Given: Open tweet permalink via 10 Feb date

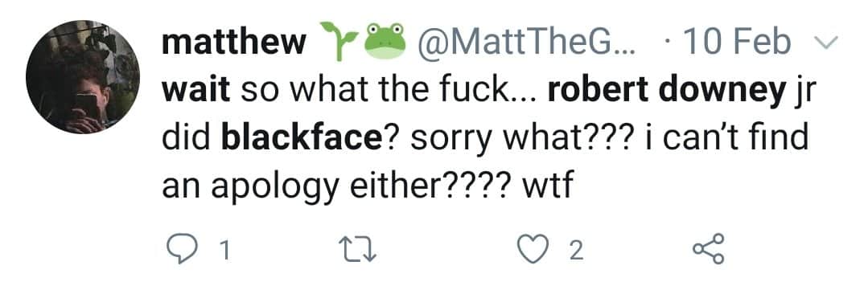Looking at the screenshot, I should tap(736, 43).
